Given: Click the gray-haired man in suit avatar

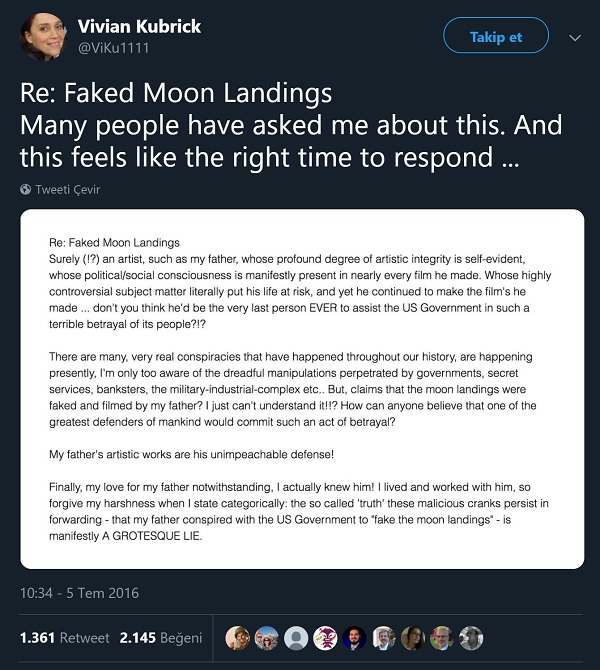Looking at the screenshot, I should (383, 637).
